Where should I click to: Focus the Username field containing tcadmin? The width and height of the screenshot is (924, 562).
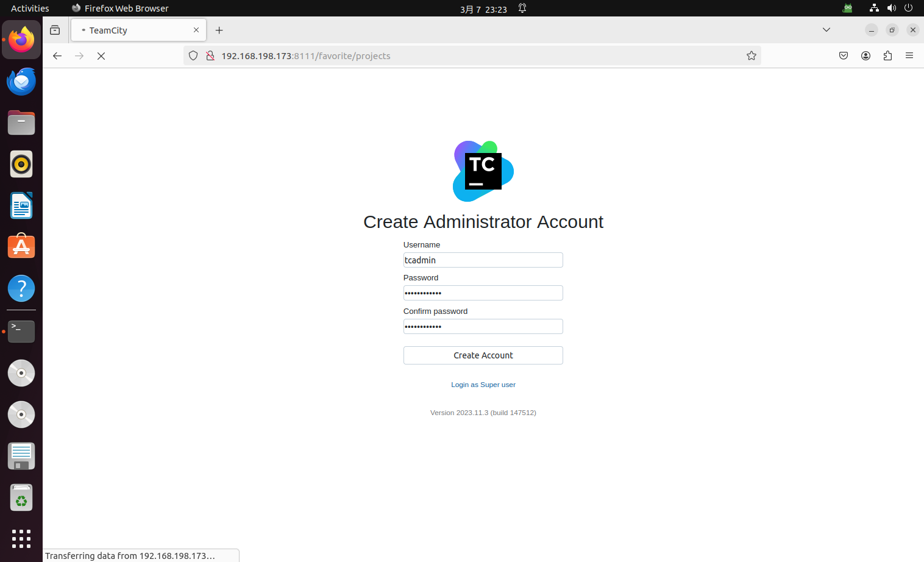pos(483,260)
